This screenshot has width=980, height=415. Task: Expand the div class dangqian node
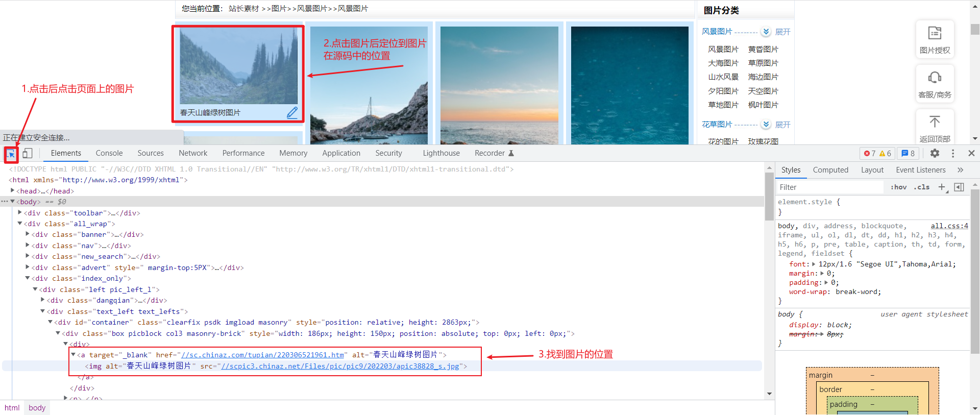pos(43,300)
